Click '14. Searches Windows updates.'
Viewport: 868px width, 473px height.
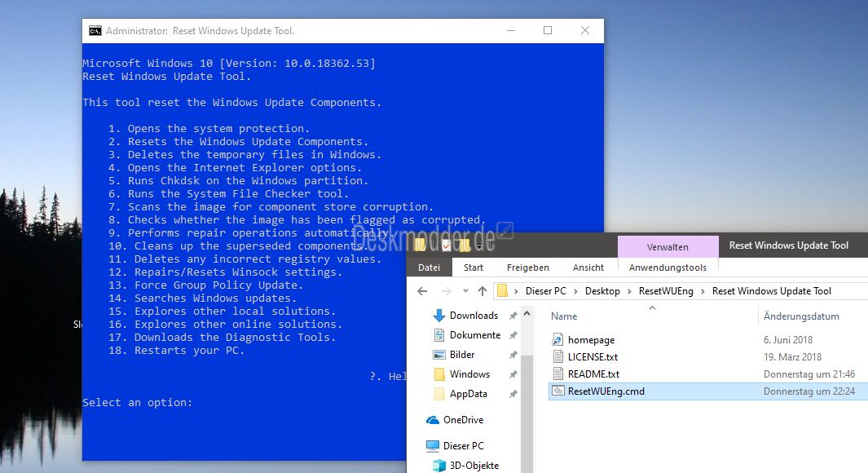pos(203,298)
